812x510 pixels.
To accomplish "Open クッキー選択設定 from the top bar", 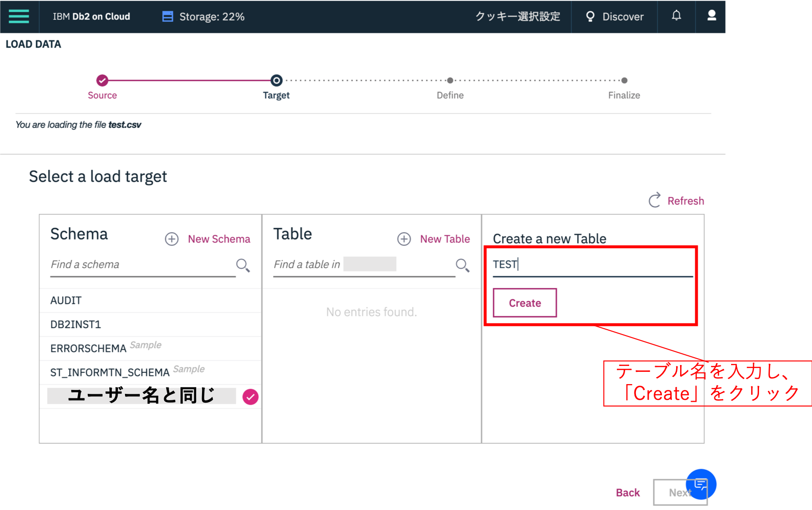I will pos(517,16).
